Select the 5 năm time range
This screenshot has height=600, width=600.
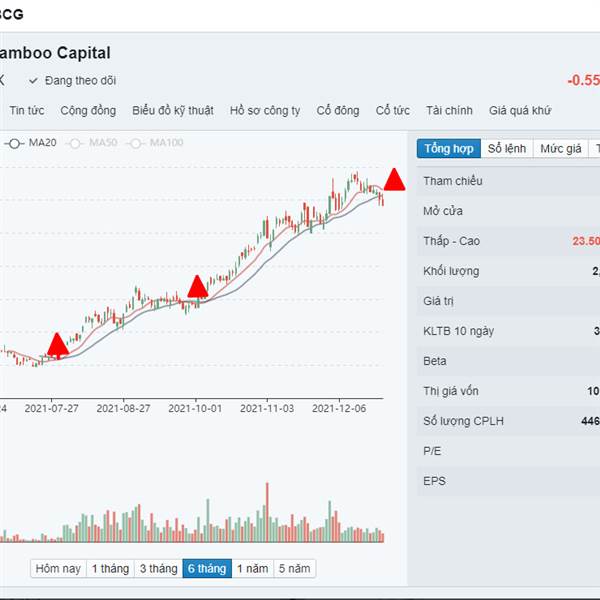point(294,568)
